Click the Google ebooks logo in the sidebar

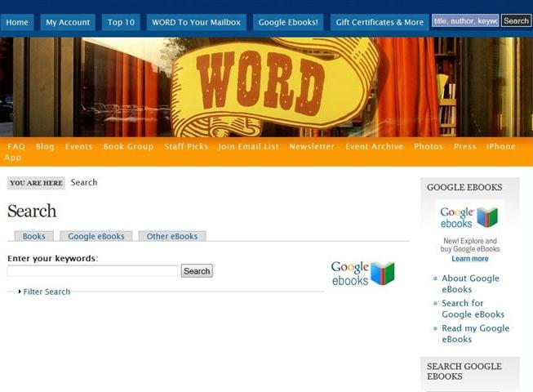(x=469, y=217)
